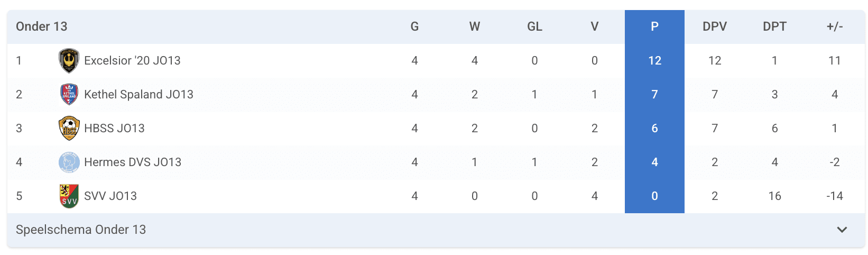Screen dimensions: 868x255
Task: Click the +/- goal difference header
Action: click(835, 27)
